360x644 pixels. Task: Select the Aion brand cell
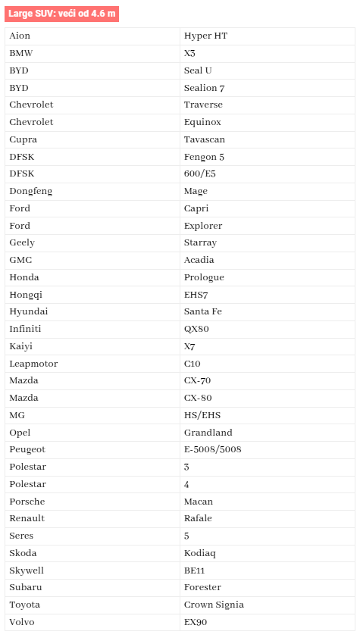[92, 36]
